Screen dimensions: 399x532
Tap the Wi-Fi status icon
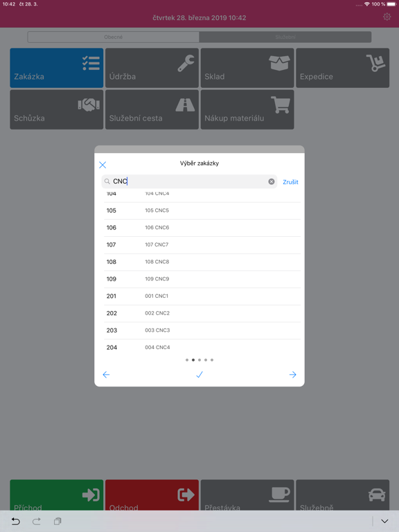[x=366, y=4]
